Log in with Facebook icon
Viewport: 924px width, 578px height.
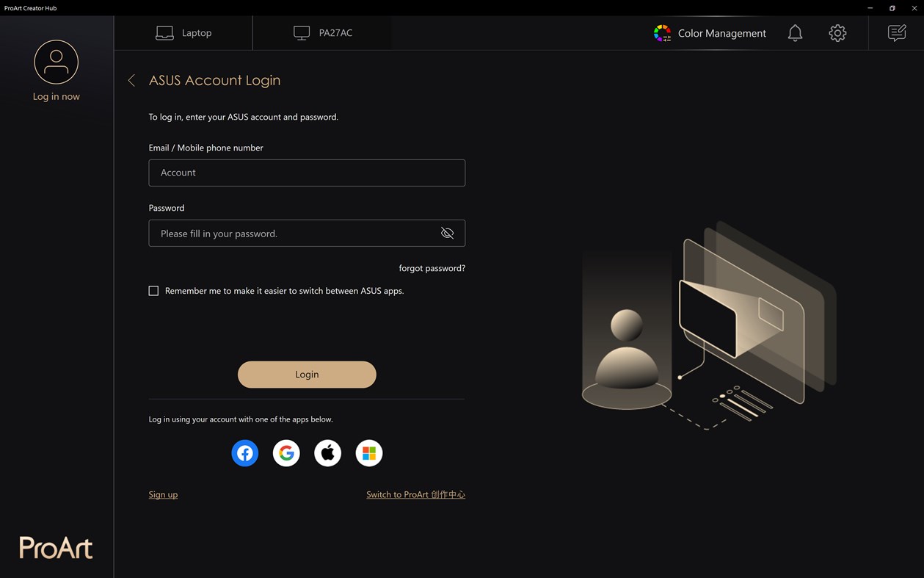click(x=245, y=453)
